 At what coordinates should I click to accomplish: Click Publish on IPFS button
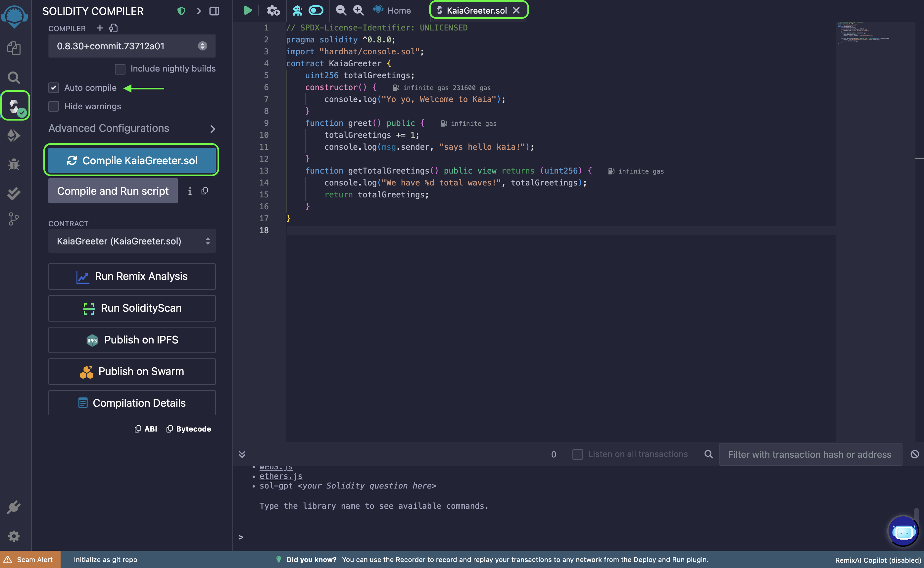pyautogui.click(x=132, y=340)
